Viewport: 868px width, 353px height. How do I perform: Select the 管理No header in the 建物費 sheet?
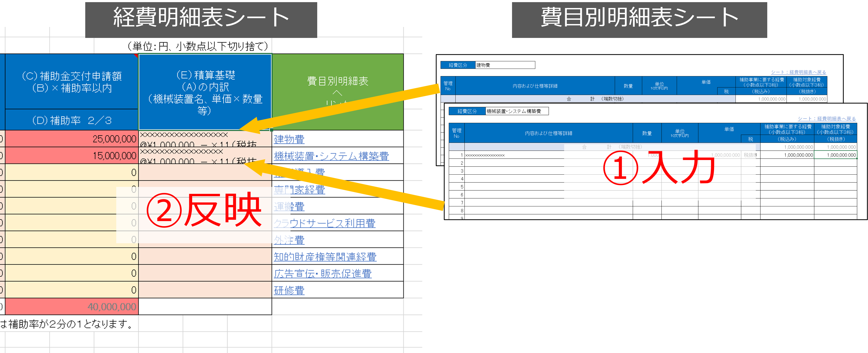coord(448,86)
